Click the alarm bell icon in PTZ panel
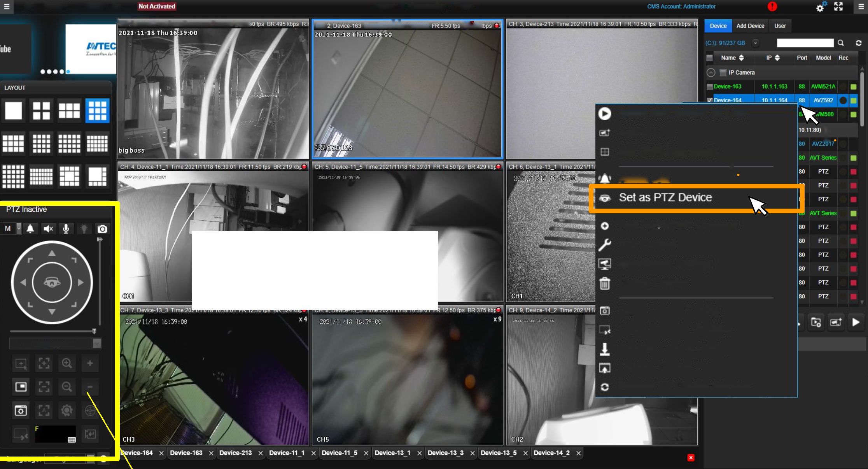Image resolution: width=868 pixels, height=469 pixels. click(30, 229)
